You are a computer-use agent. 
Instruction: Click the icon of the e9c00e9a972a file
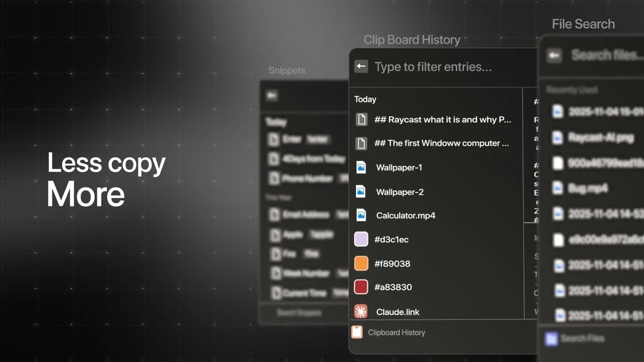point(558,240)
